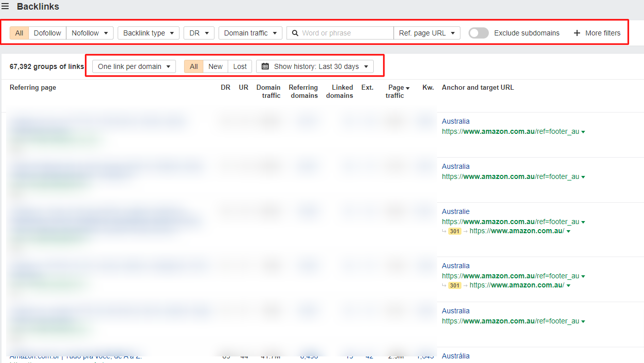Open the Domain traffic dropdown
Screen dimensions: 644x363
[251, 33]
